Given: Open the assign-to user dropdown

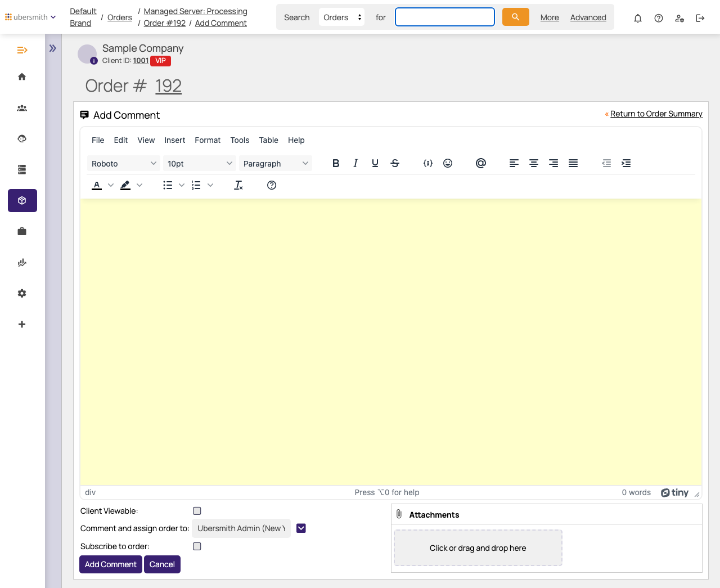Looking at the screenshot, I should (241, 528).
